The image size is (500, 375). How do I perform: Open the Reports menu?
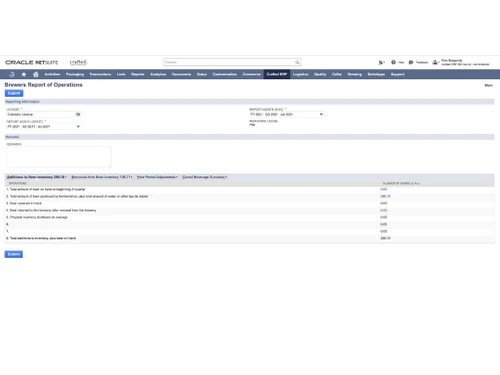coord(138,74)
